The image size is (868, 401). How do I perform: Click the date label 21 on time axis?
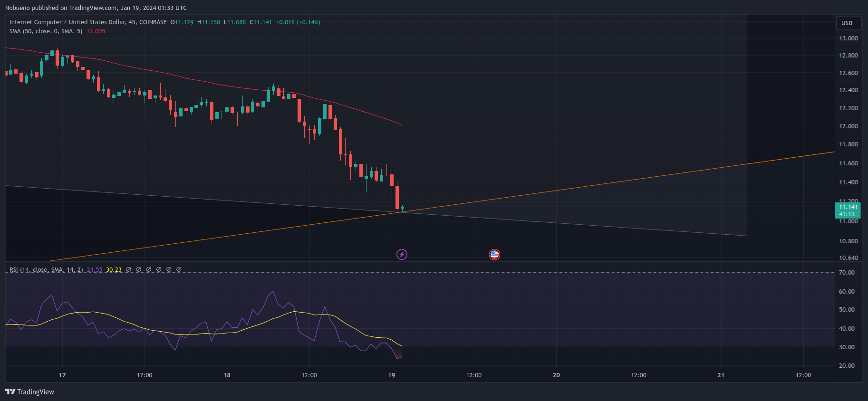click(721, 375)
